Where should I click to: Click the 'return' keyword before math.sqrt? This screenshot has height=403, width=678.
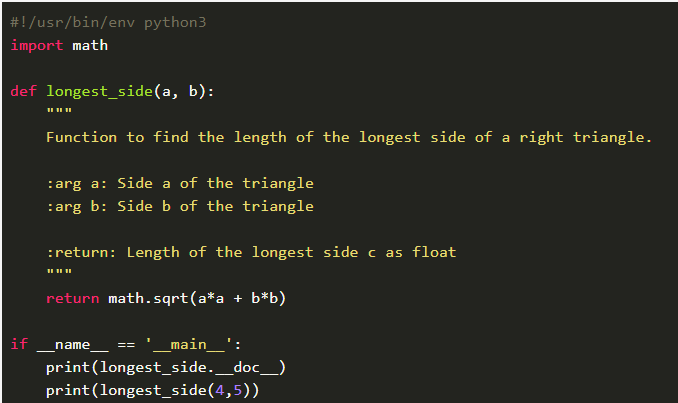coord(72,298)
